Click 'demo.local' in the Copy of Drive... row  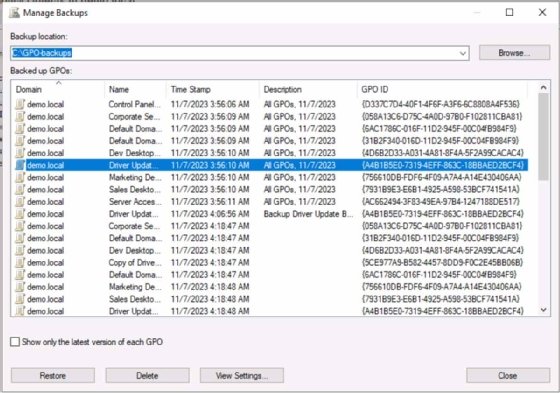45,263
